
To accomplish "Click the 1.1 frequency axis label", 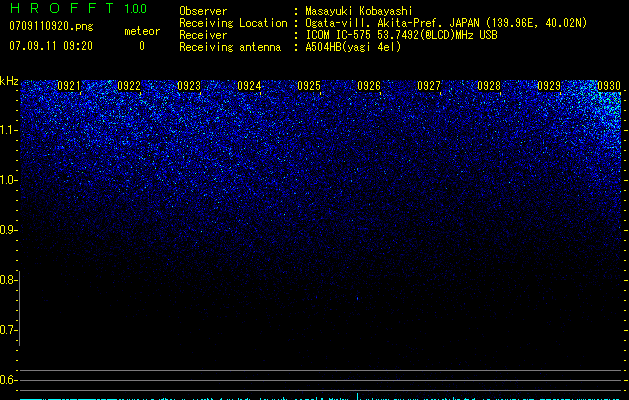I will (8, 130).
